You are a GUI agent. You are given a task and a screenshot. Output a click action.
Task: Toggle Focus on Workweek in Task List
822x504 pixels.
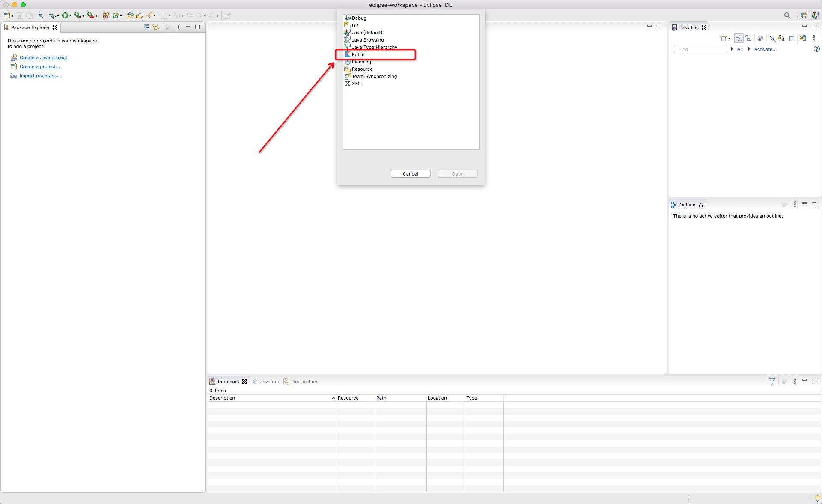point(760,38)
